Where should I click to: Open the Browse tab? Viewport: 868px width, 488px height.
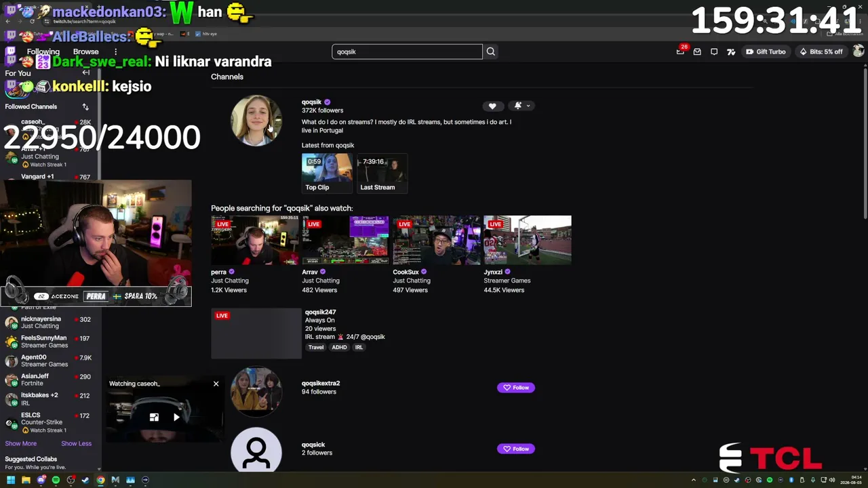pos(85,52)
